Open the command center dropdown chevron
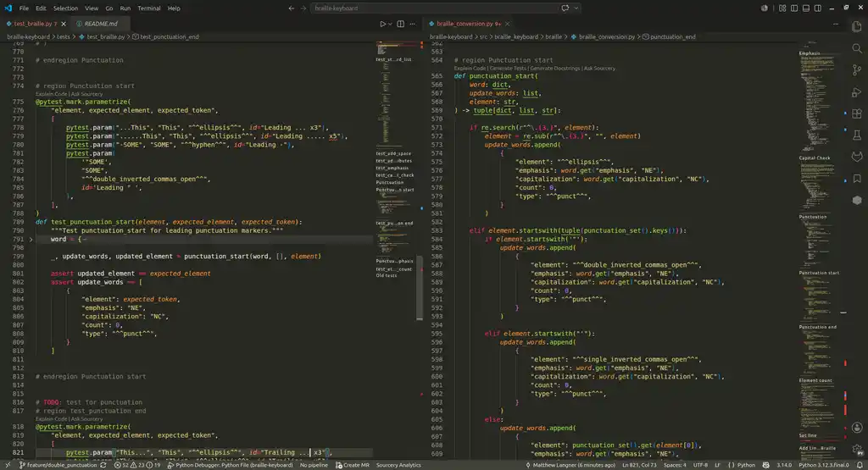The height and width of the screenshot is (470, 868). pyautogui.click(x=576, y=8)
